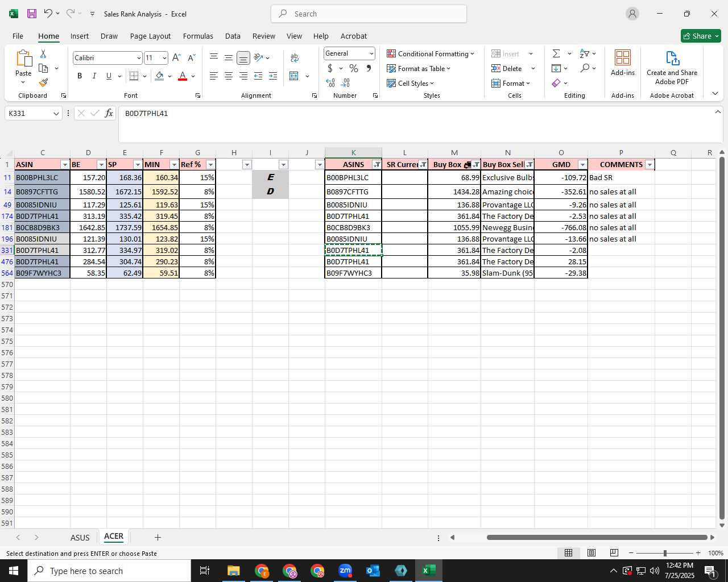The width and height of the screenshot is (728, 582).
Task: Click the zoom slider handle
Action: (665, 552)
